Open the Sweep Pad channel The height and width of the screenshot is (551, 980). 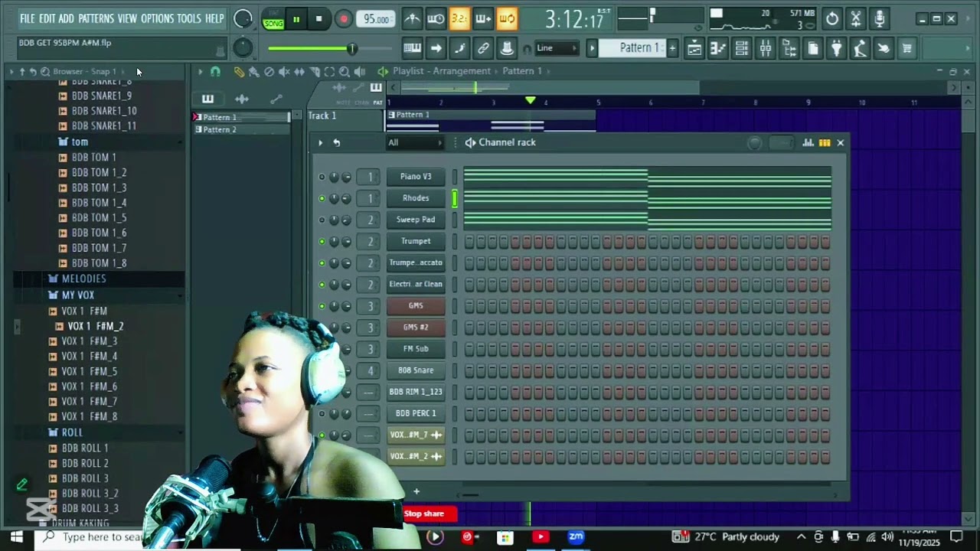coord(416,220)
